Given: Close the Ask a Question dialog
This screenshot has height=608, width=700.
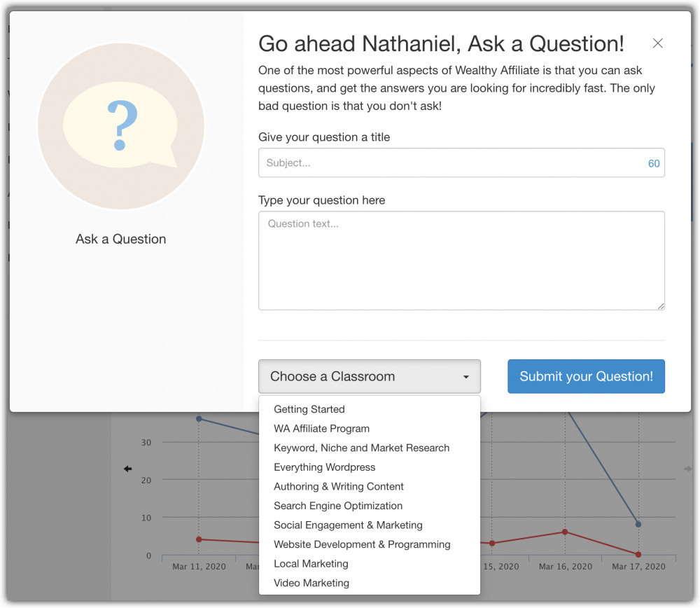Looking at the screenshot, I should click(x=657, y=43).
